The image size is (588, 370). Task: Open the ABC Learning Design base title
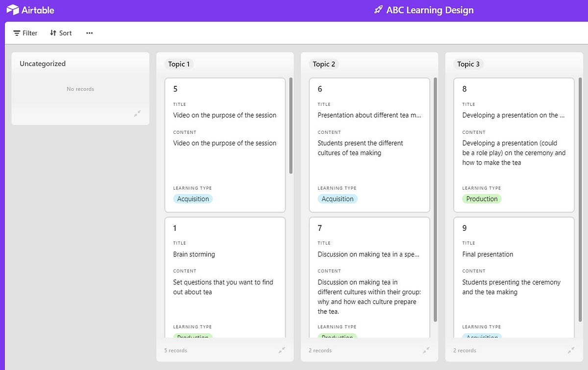(x=430, y=10)
